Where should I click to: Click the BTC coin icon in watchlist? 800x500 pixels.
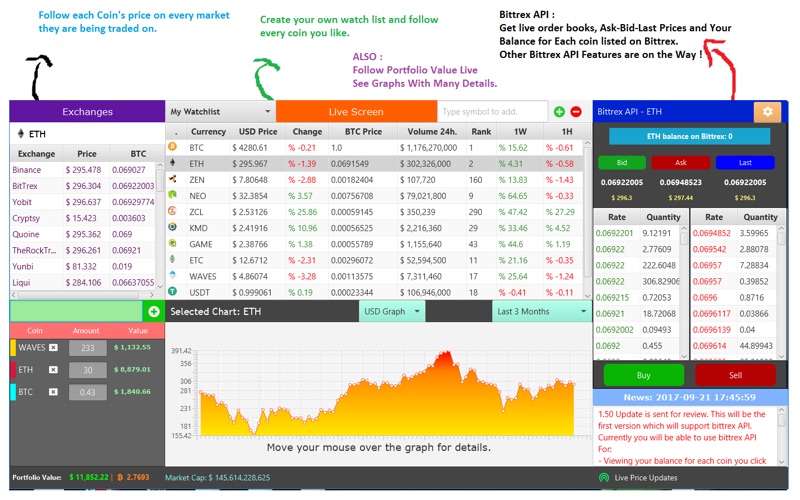[x=172, y=147]
